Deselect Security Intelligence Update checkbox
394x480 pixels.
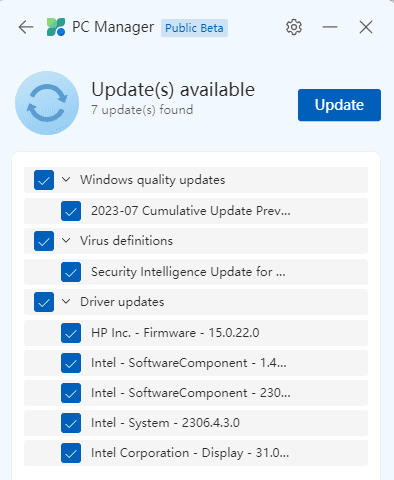pos(71,272)
